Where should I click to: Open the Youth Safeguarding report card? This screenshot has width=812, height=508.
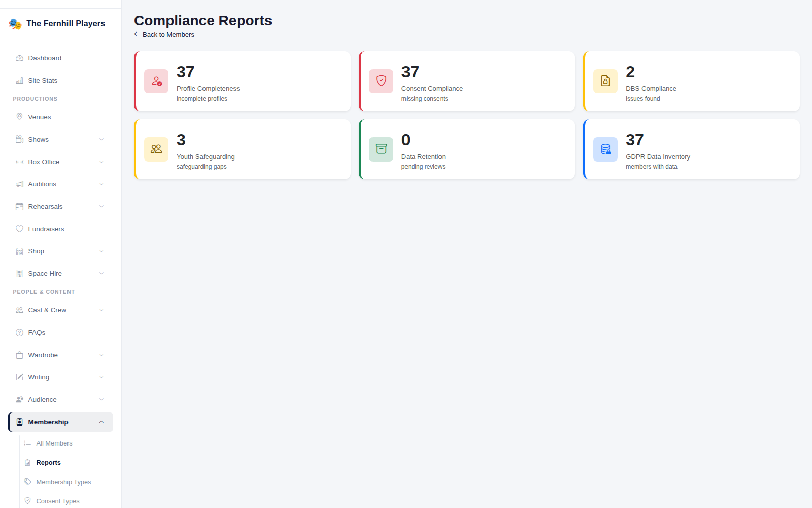(242, 149)
